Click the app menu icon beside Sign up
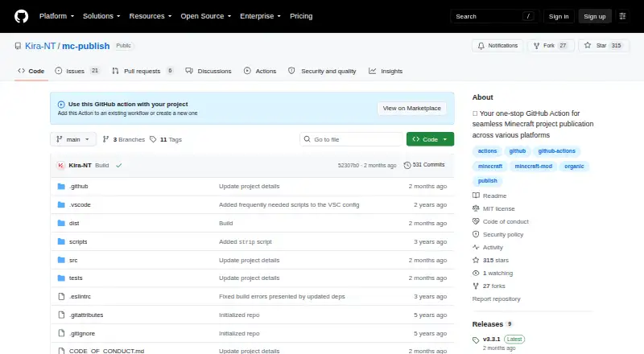 (x=622, y=16)
